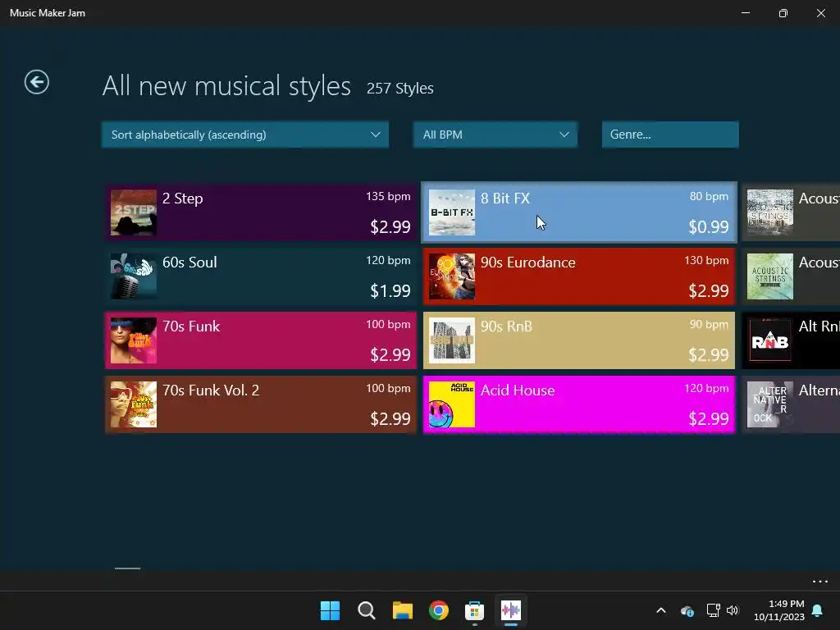Open the 60s Soul microphone artwork
This screenshot has height=630, width=840.
pyautogui.click(x=134, y=276)
